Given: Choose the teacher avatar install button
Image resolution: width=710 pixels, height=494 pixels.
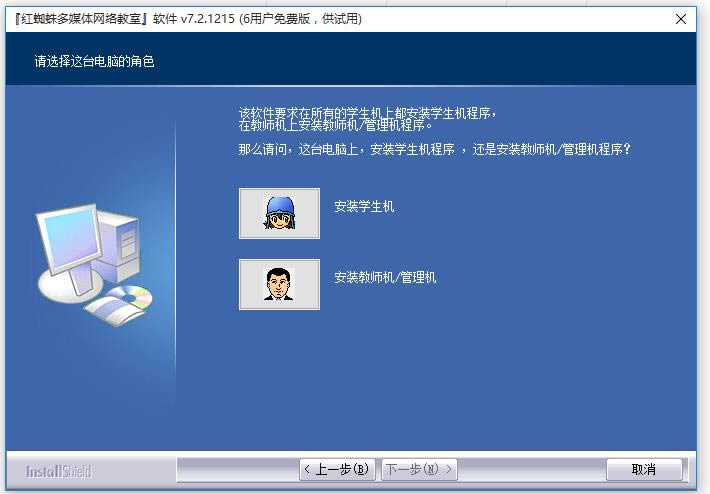Looking at the screenshot, I should click(x=279, y=284).
